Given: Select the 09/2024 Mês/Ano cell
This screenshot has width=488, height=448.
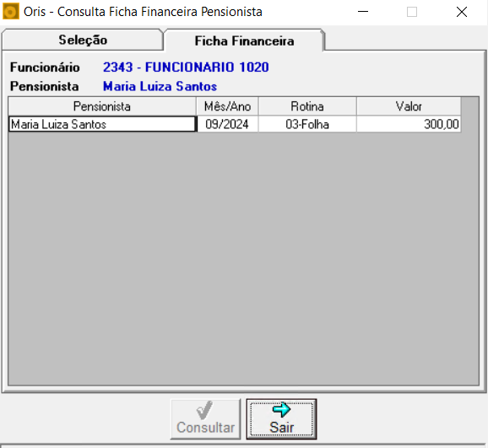Looking at the screenshot, I should pos(227,124).
